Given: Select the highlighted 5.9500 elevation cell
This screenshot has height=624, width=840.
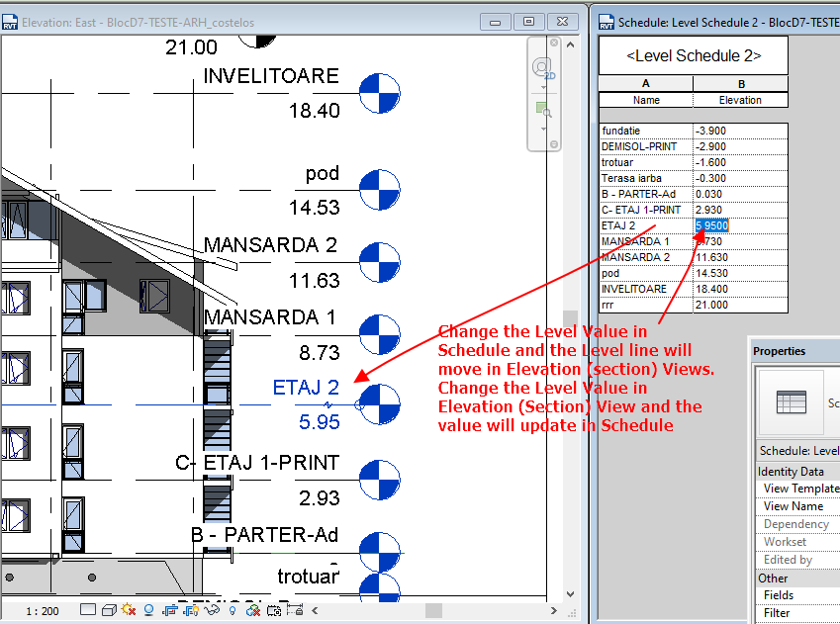Looking at the screenshot, I should click(x=712, y=225).
